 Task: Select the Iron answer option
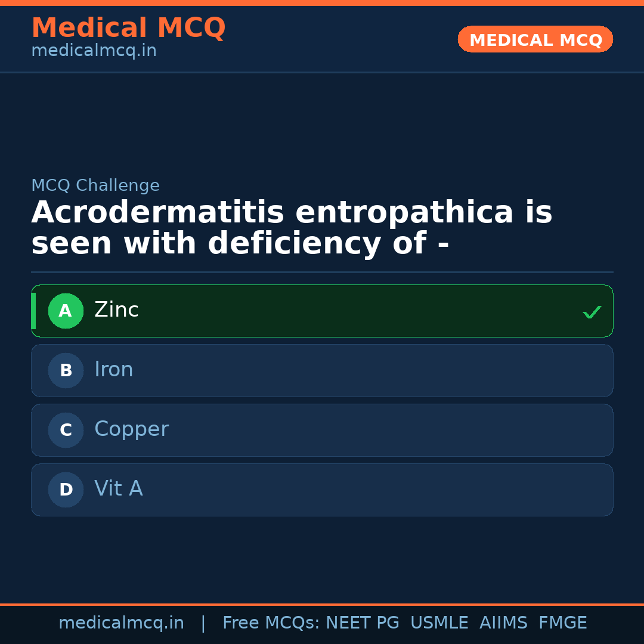pos(322,370)
